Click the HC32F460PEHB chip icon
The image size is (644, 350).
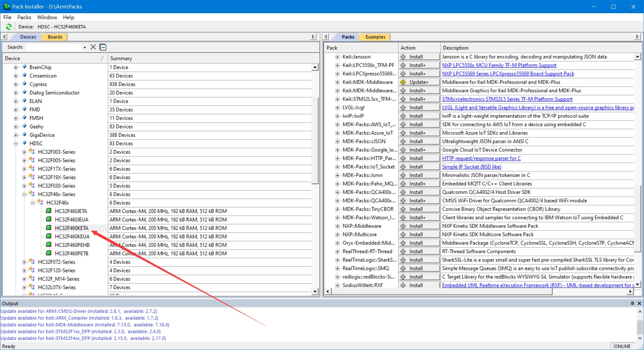click(x=49, y=245)
